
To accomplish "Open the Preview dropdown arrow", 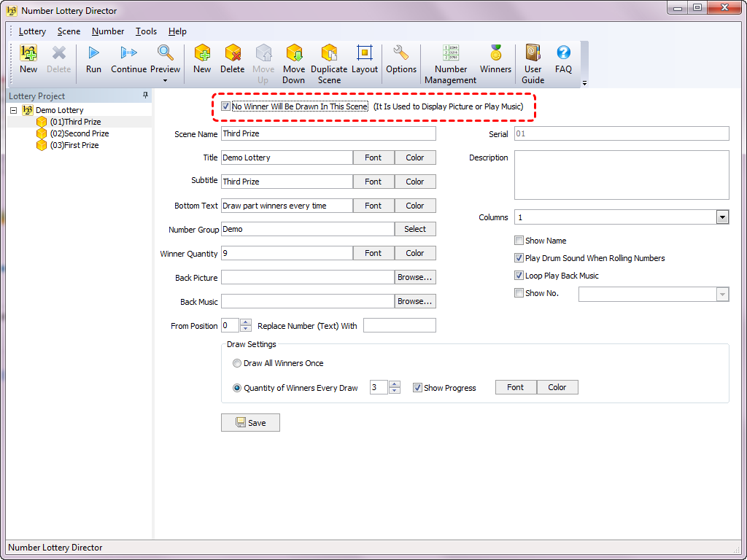I will pyautogui.click(x=166, y=80).
